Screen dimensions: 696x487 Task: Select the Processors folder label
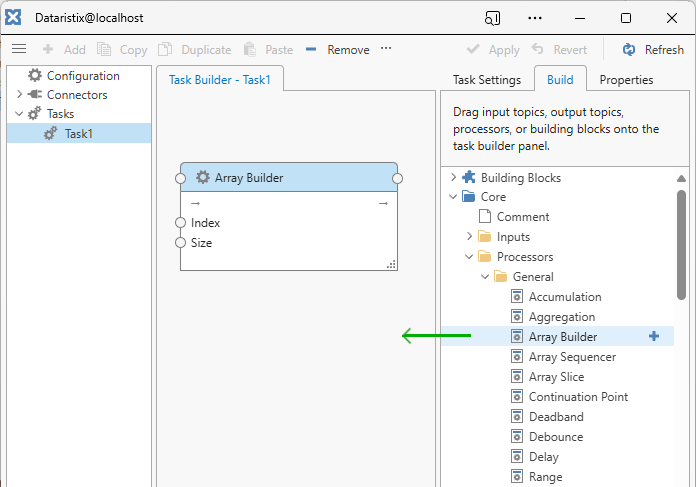525,257
